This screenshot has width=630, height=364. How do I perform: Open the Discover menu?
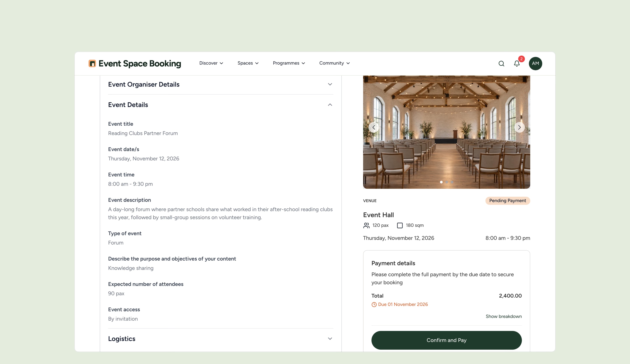pyautogui.click(x=211, y=63)
